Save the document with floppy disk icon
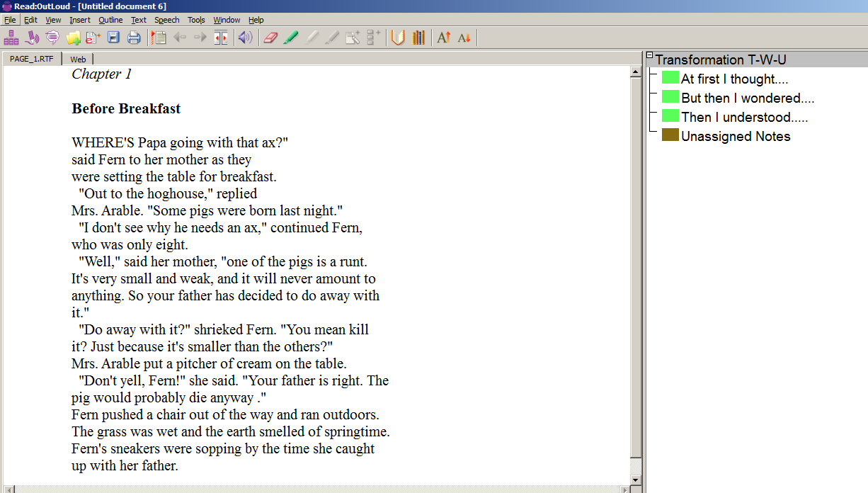This screenshot has height=493, width=868. coord(113,38)
